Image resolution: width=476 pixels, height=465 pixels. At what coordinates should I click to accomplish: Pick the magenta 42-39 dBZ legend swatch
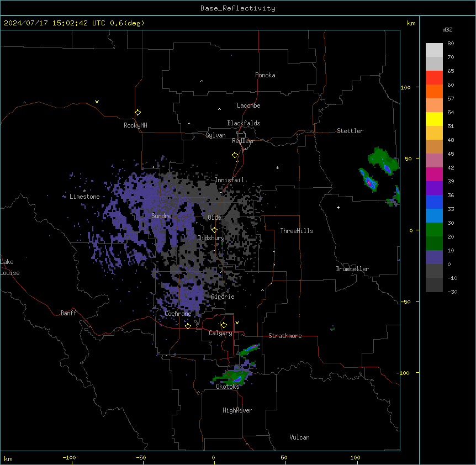tap(434, 174)
